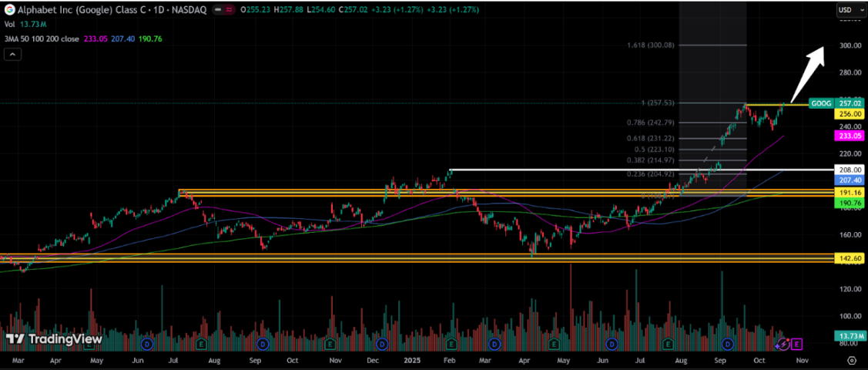Click the upcoming earnings 'E' marker near November
868x370 pixels.
click(x=797, y=343)
